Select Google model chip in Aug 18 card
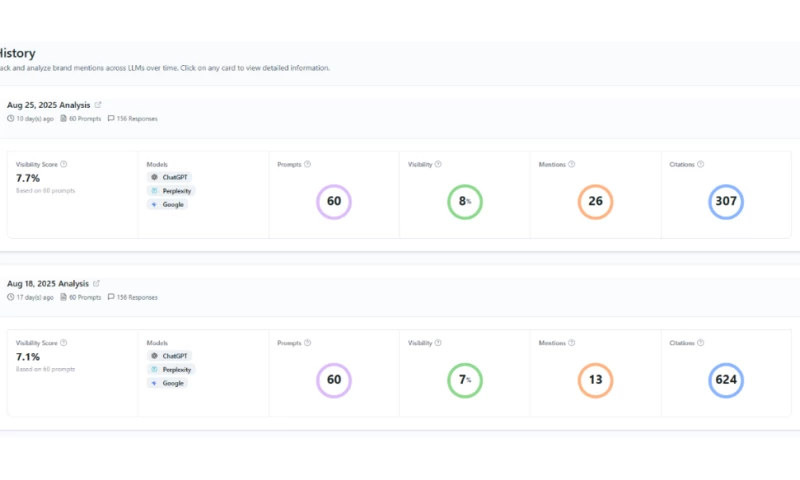Screen dimensions: 800x480 coord(167,383)
